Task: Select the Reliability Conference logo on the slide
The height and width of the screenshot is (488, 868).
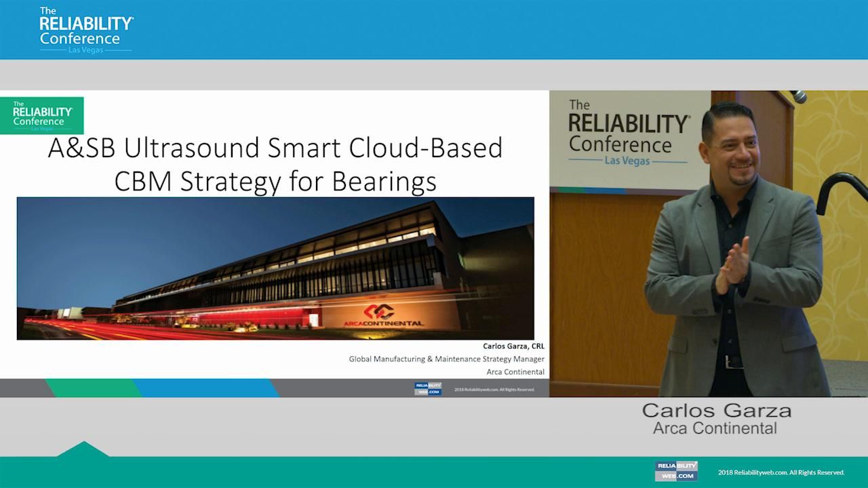Action: click(x=42, y=115)
